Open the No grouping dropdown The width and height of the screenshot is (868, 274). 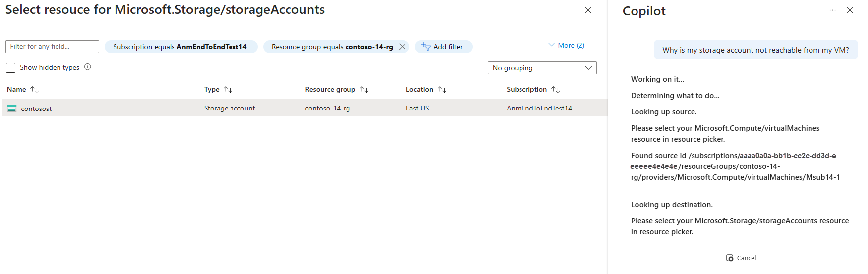[x=542, y=68]
